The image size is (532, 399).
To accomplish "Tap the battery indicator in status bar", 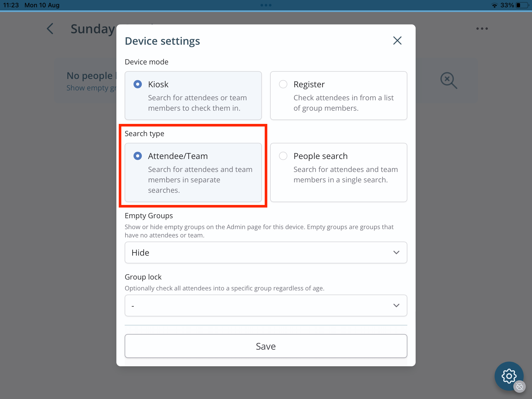I will point(522,5).
